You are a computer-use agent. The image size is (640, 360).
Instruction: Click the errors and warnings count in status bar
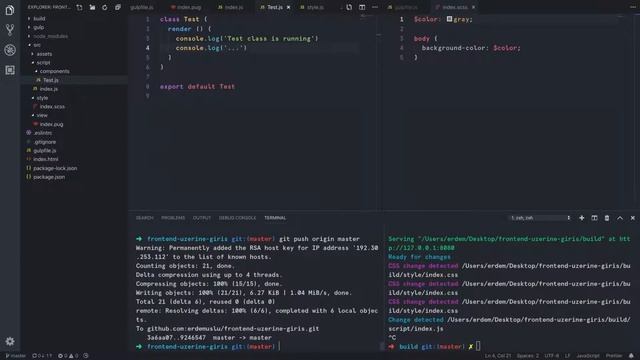(x=68, y=356)
